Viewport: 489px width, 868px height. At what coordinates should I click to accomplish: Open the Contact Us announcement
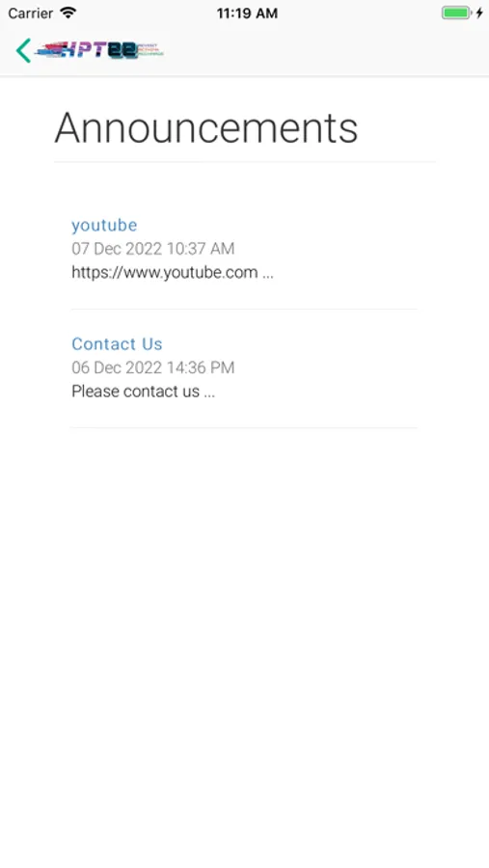117,343
